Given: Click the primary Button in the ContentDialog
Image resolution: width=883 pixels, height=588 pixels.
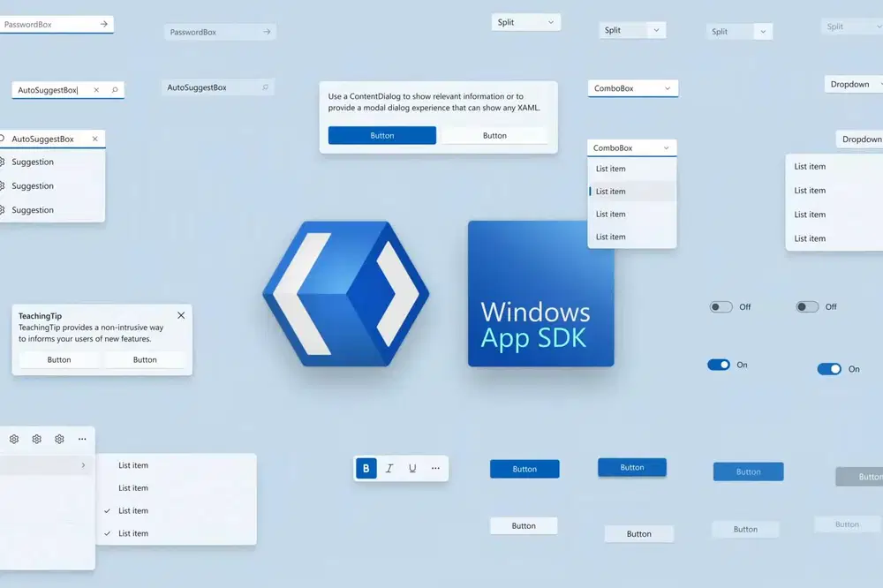Looking at the screenshot, I should coord(381,134).
